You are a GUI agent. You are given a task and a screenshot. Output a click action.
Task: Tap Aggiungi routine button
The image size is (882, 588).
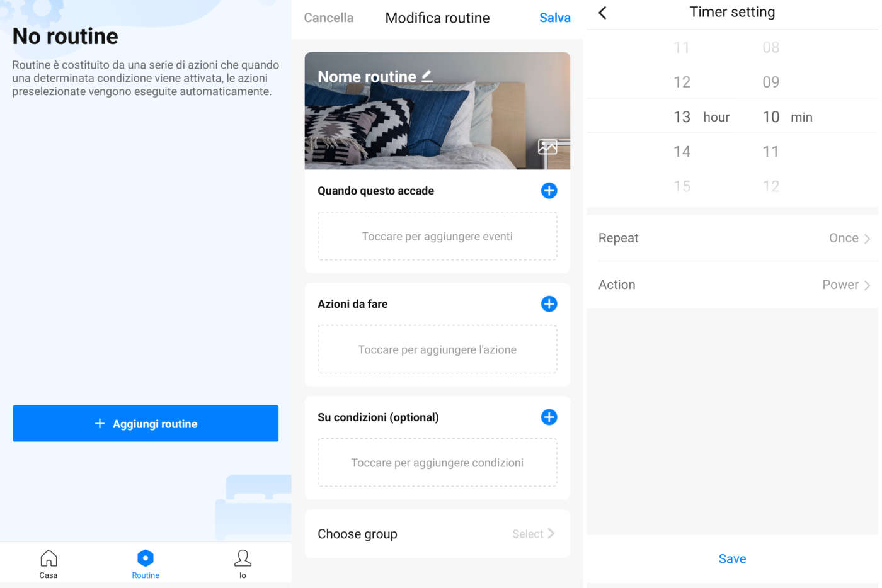coord(146,424)
